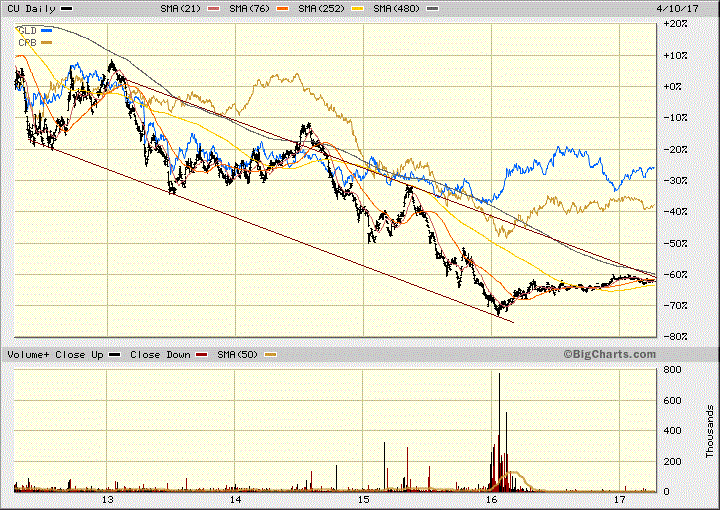Screen dimensions: 720x510
Task: Click the 600 volume axis label
Action: pos(672,400)
